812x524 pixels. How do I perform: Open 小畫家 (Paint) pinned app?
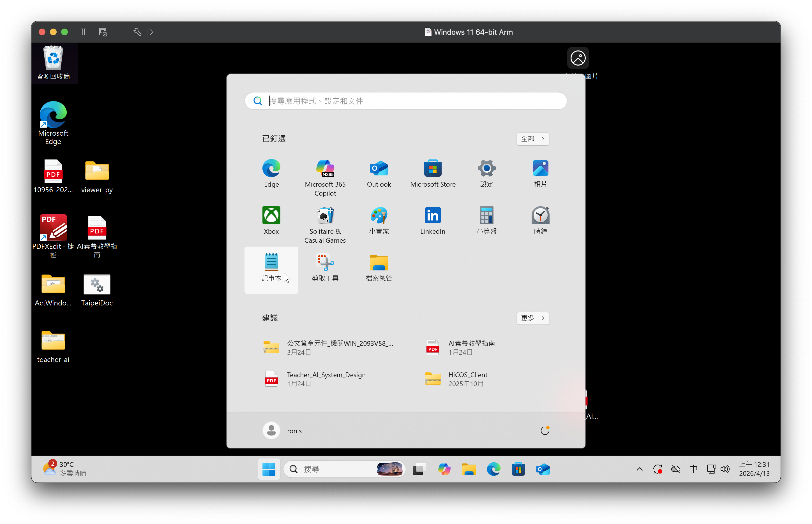click(x=379, y=220)
